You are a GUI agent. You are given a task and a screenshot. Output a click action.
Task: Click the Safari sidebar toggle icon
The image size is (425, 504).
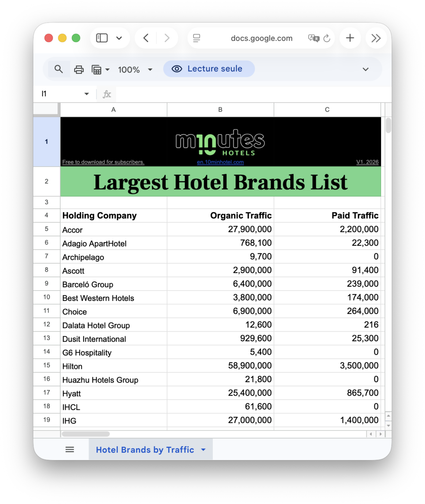point(102,38)
